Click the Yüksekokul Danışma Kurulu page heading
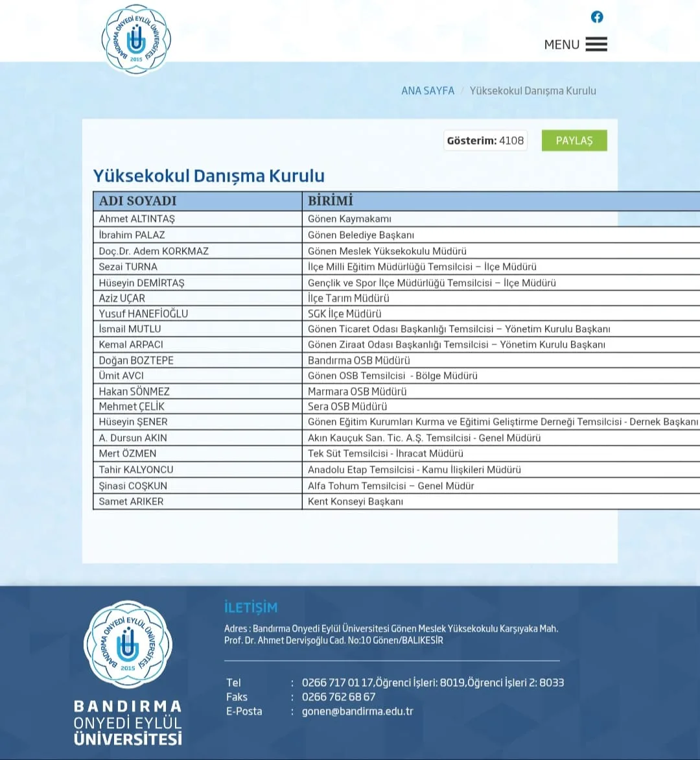The width and height of the screenshot is (700, 760). point(209,176)
